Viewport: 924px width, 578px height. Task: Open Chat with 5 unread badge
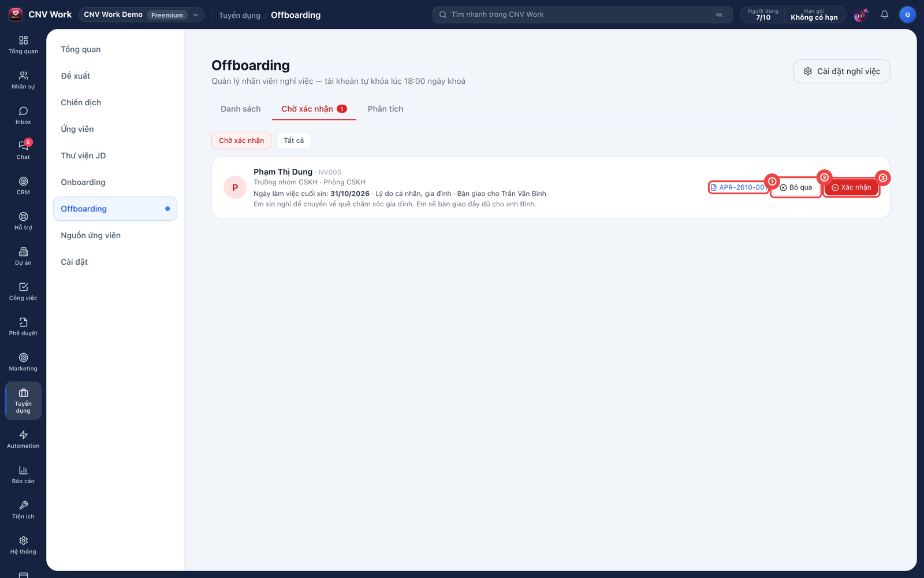[x=23, y=150]
